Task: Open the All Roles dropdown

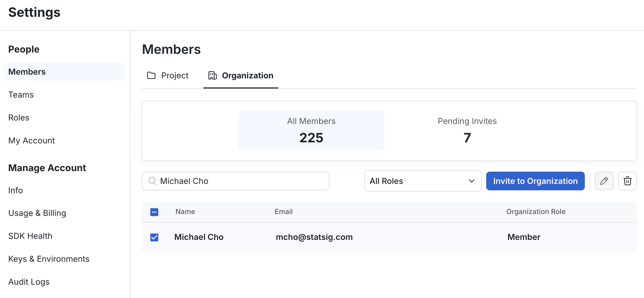Action: point(422,181)
